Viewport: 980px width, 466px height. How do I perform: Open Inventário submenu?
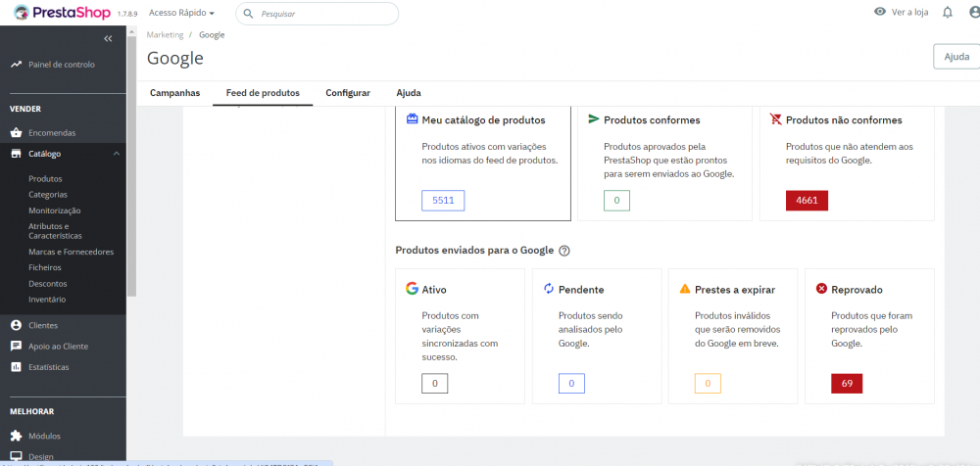tap(47, 300)
